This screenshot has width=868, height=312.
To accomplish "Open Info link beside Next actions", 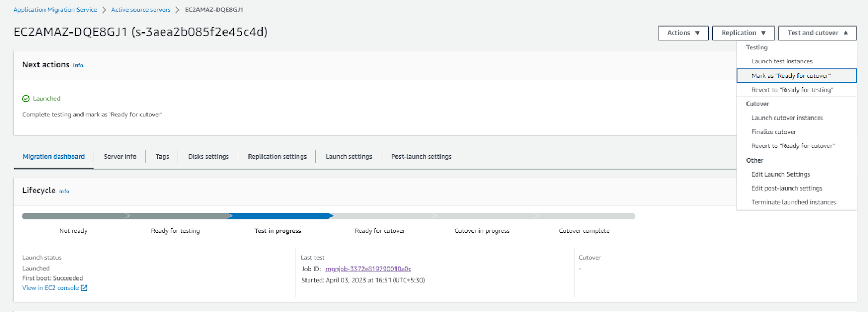I will (78, 66).
